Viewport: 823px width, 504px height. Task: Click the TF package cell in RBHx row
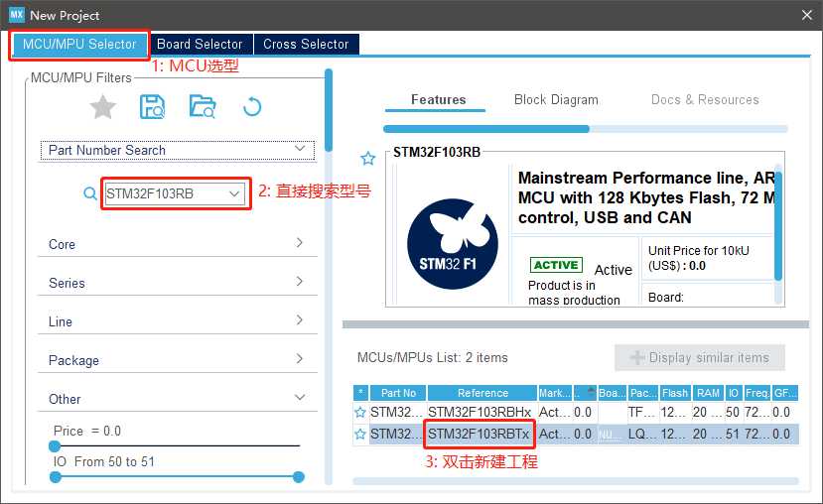[641, 412]
